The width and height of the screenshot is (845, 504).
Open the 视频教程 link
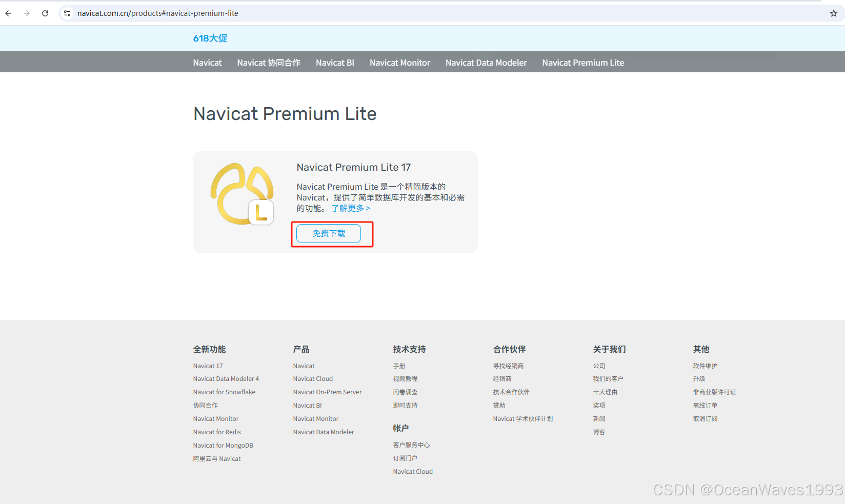click(x=405, y=379)
